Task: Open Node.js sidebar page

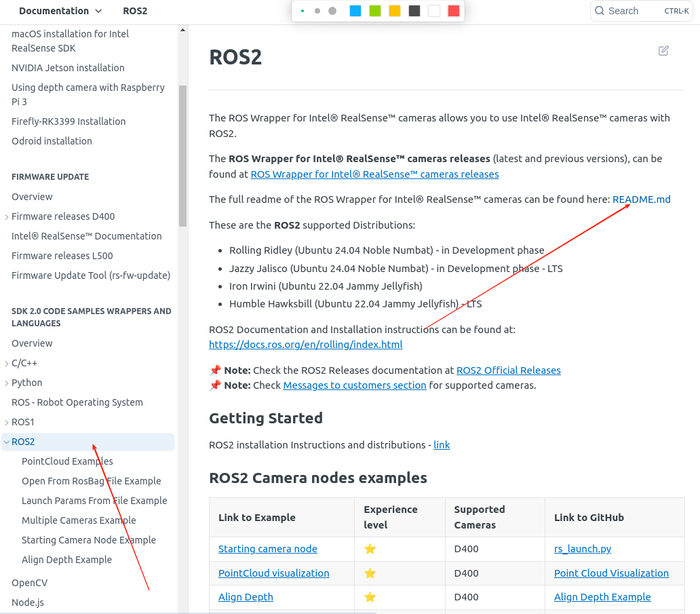Action: [28, 602]
